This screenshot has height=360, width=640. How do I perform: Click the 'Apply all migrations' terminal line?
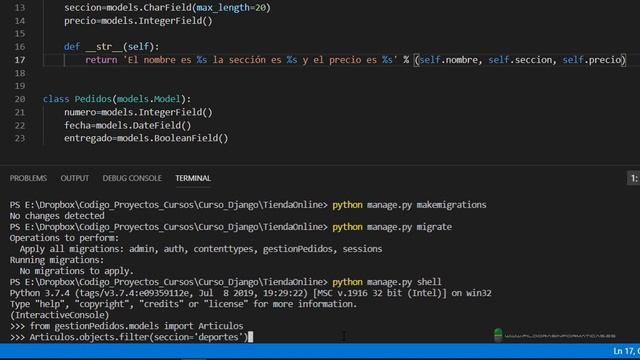pos(201,249)
